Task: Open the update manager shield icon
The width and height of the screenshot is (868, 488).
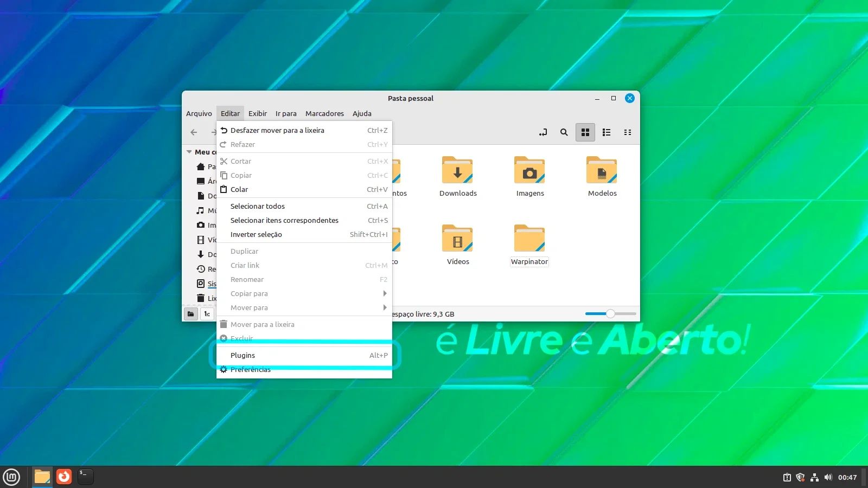Action: coord(800,477)
